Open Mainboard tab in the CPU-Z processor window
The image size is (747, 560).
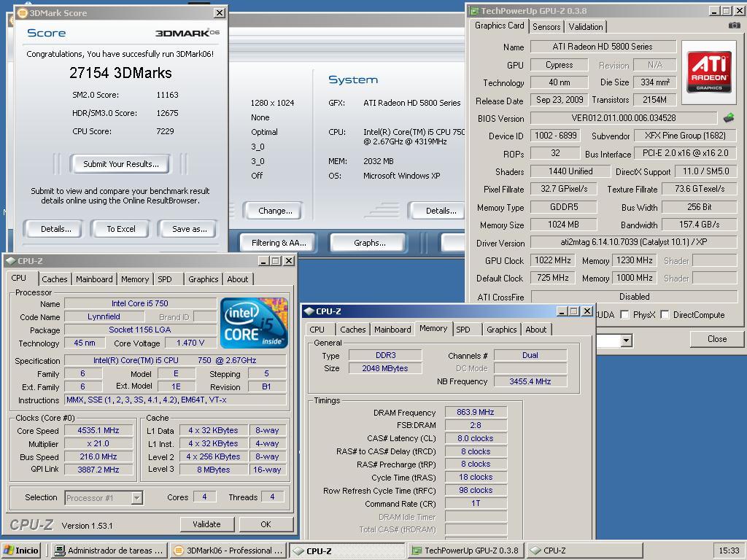[x=94, y=279]
